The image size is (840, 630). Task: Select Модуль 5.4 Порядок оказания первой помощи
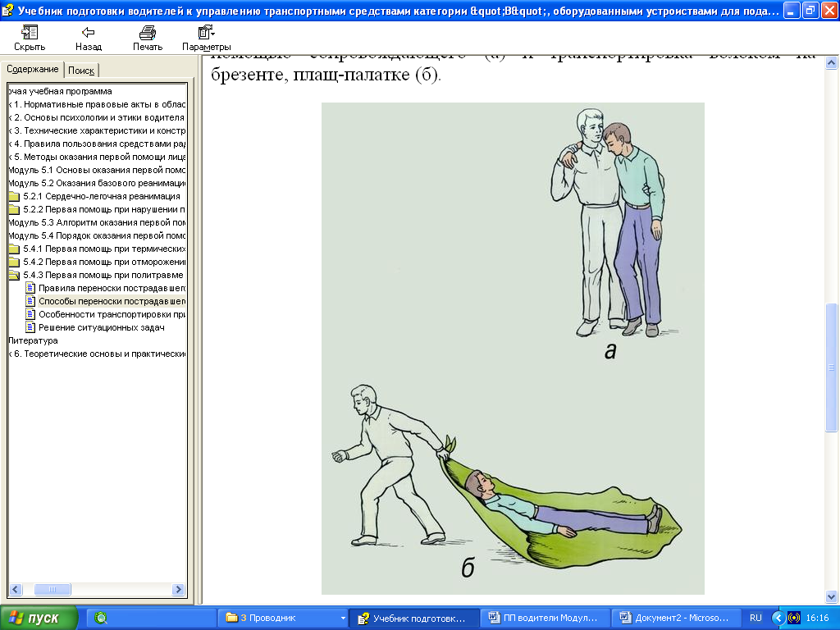pos(97,235)
